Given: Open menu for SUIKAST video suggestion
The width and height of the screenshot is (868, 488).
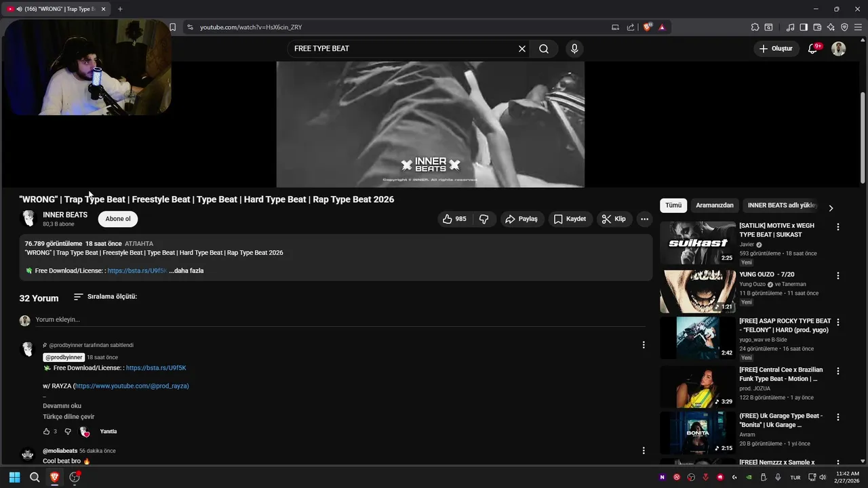Looking at the screenshot, I should (x=837, y=227).
